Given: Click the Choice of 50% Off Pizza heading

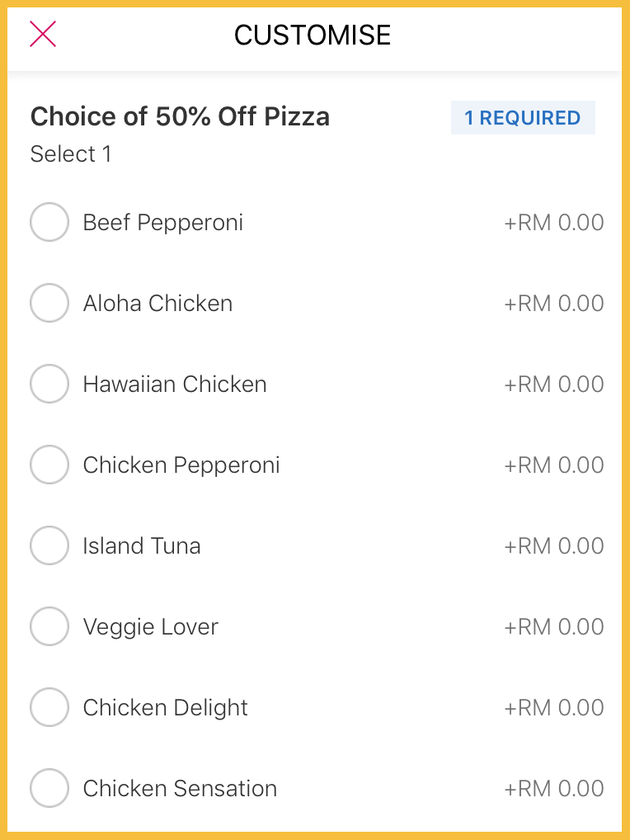Looking at the screenshot, I should [180, 117].
